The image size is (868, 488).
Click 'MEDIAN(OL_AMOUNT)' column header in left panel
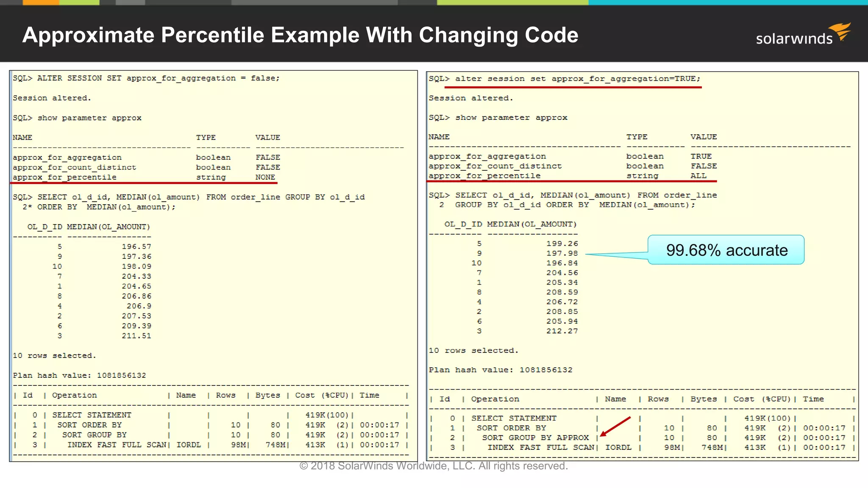point(108,227)
